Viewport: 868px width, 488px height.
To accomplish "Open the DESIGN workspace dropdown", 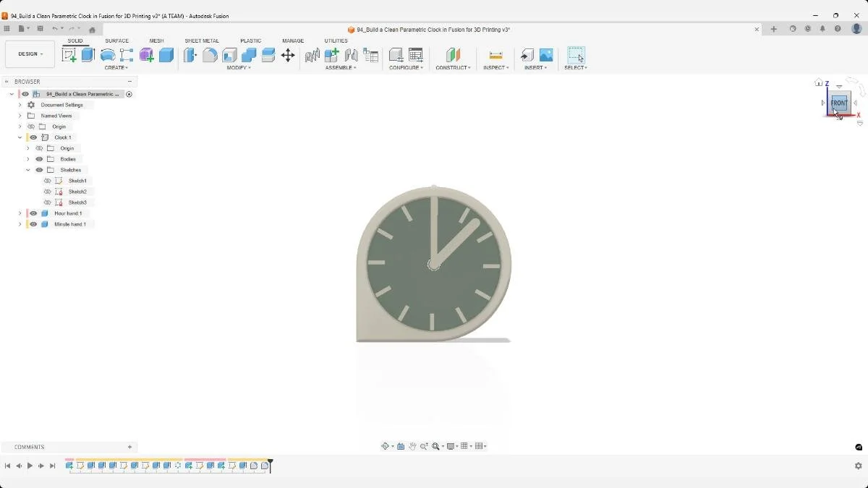I will point(30,53).
